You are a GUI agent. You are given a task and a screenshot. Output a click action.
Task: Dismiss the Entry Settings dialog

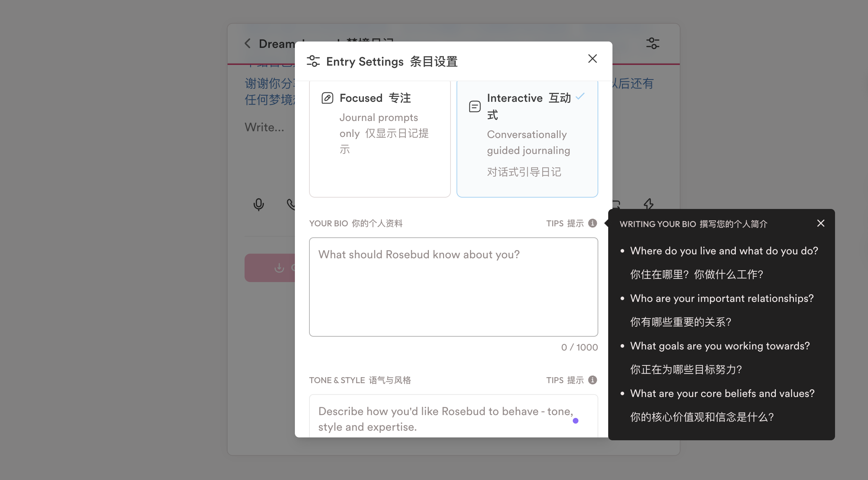[x=592, y=59]
